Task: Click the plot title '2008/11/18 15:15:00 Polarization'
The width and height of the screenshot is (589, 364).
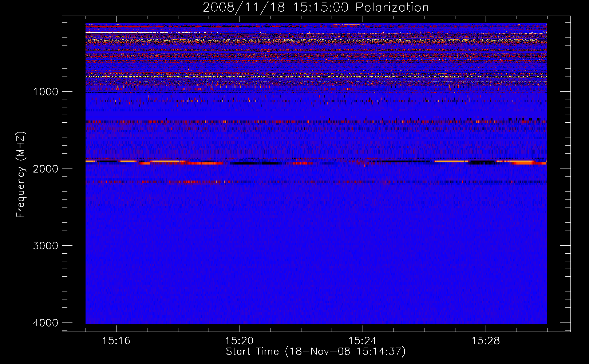Action: tap(316, 8)
